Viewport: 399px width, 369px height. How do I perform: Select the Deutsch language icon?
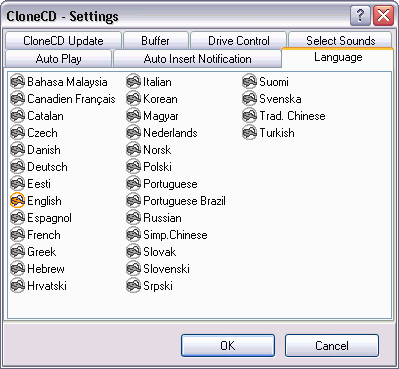tap(17, 166)
